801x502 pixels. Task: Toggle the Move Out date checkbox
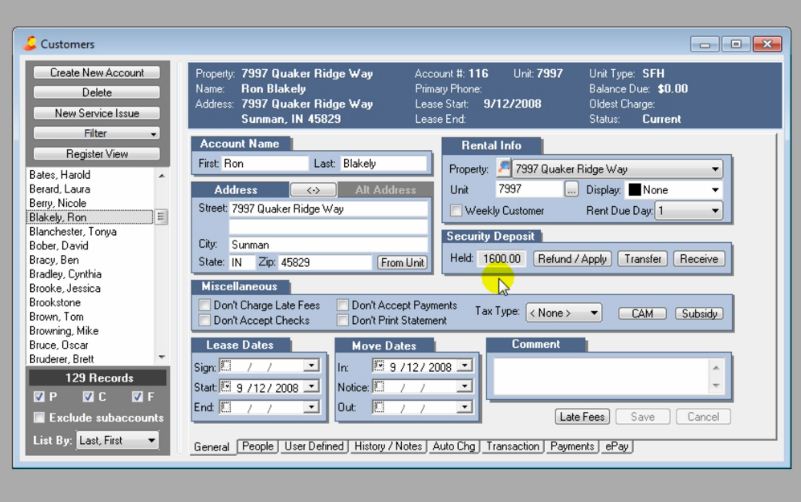[x=379, y=407]
